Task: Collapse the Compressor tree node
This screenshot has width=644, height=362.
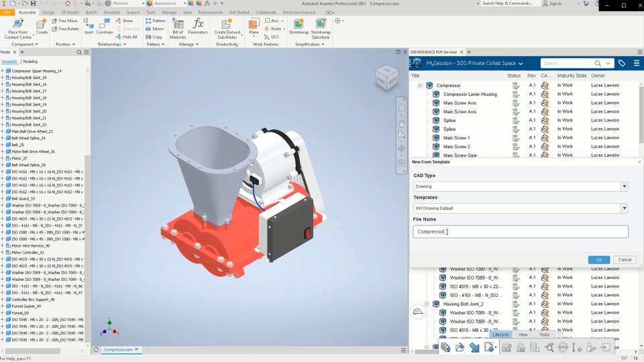Action: point(420,85)
